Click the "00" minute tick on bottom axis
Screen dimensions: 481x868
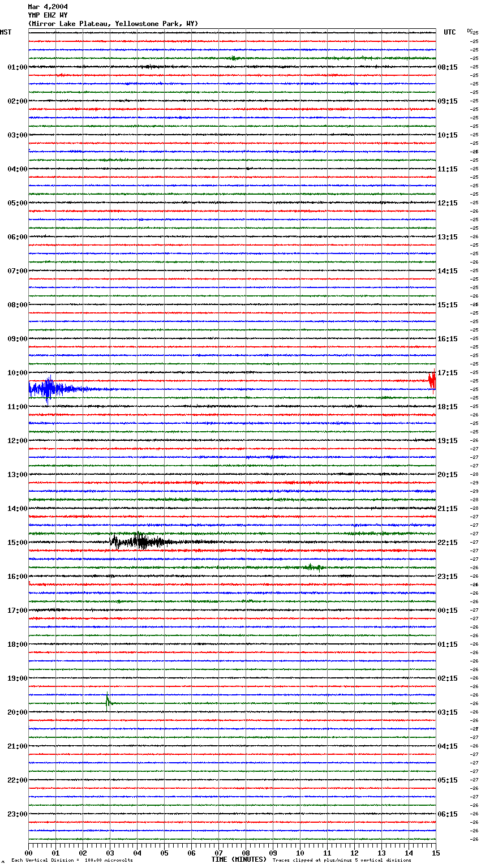pyautogui.click(x=28, y=853)
